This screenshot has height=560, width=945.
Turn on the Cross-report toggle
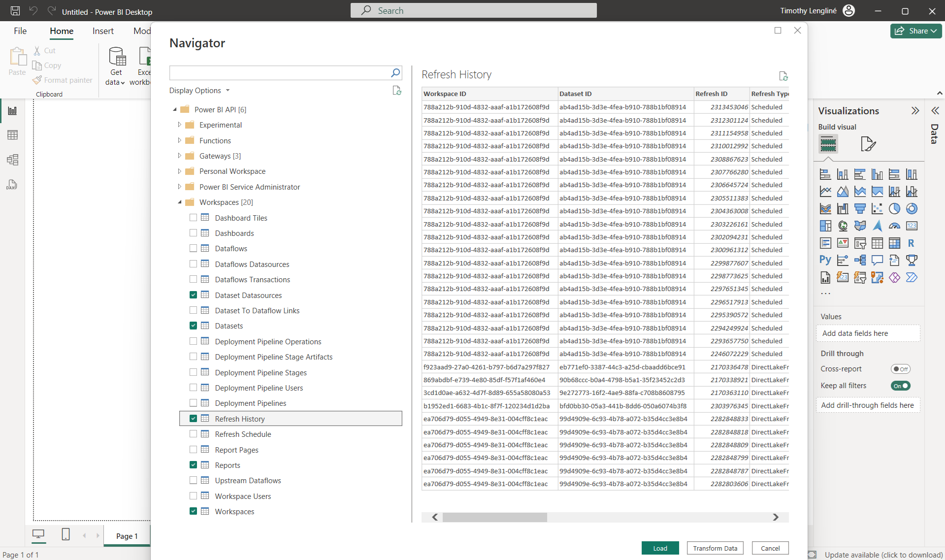click(900, 369)
